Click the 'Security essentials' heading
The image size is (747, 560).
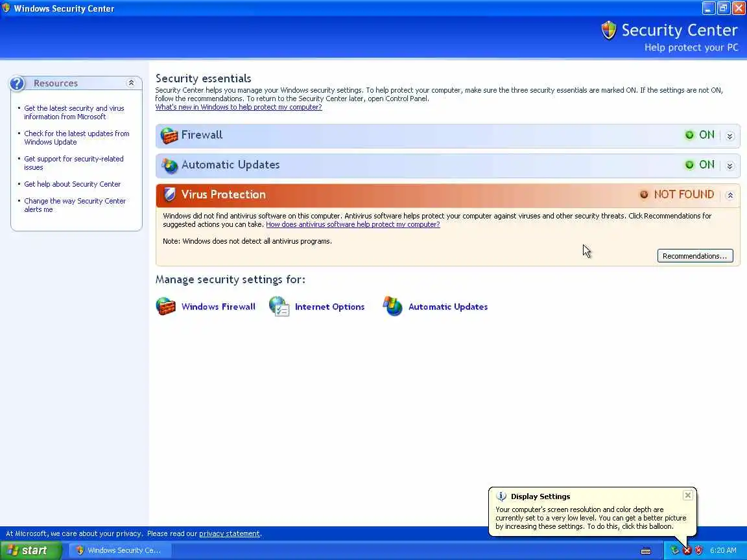[204, 78]
